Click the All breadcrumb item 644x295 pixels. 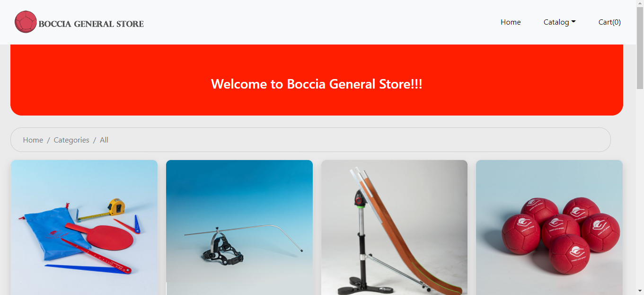104,140
